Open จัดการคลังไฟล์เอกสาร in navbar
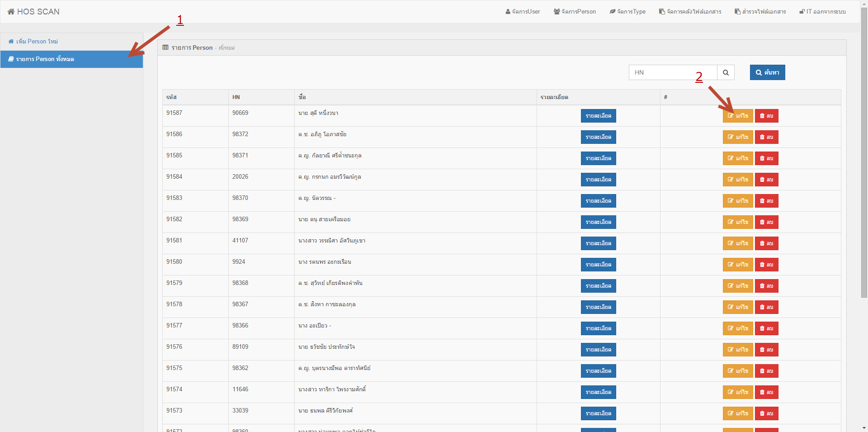 [x=690, y=12]
